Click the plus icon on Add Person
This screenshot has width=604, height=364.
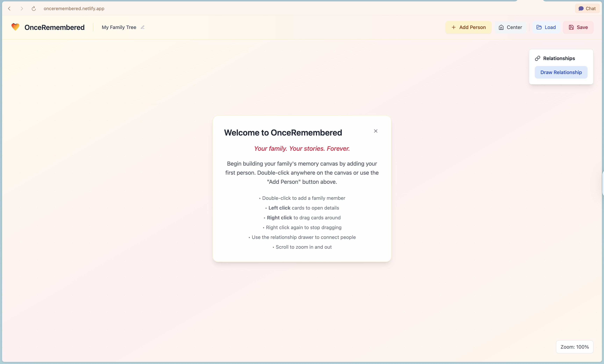tap(454, 27)
